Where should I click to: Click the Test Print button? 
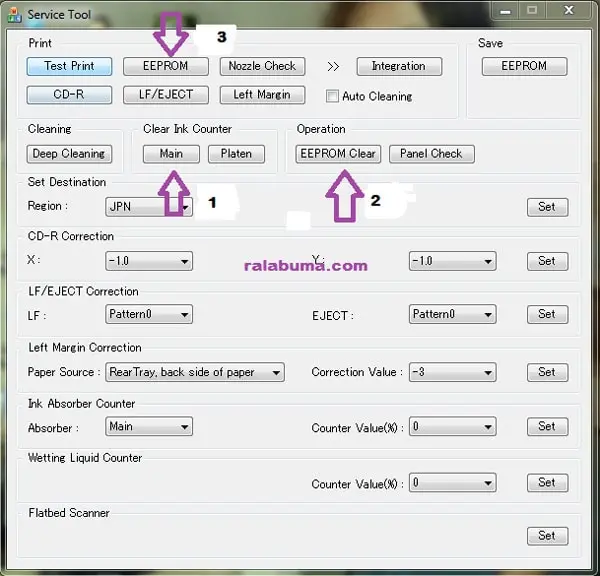pos(69,66)
